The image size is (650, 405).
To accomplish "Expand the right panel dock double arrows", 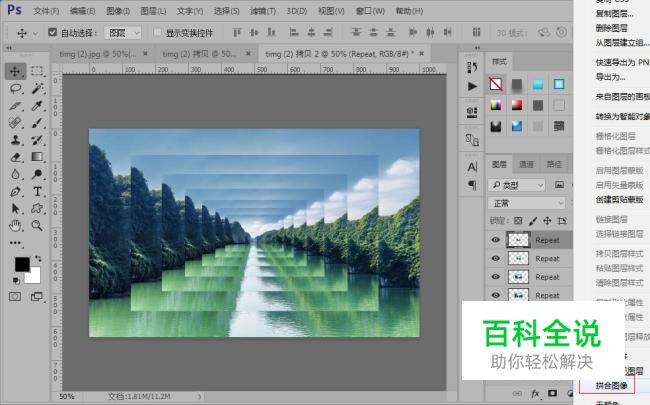I will pos(478,48).
